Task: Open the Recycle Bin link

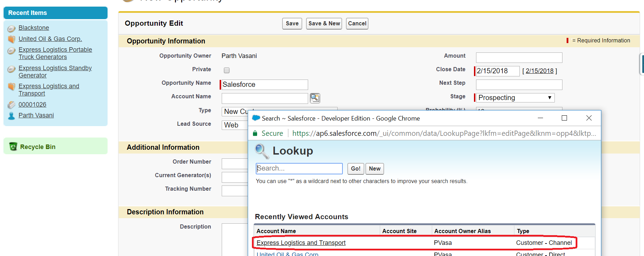Action: (x=38, y=147)
